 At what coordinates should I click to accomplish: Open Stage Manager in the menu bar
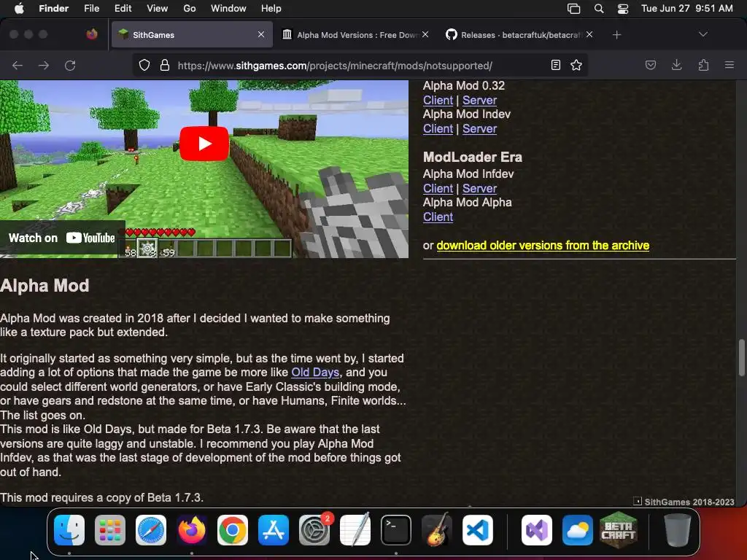point(573,9)
